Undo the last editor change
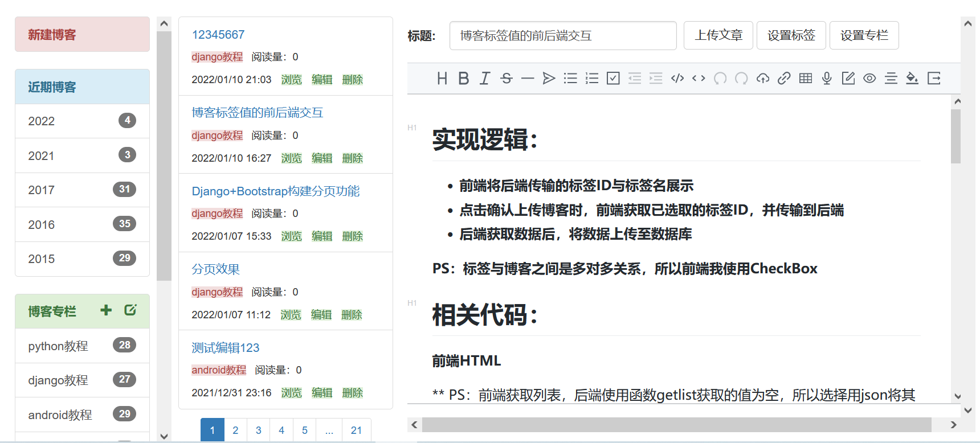The height and width of the screenshot is (443, 980). click(x=720, y=79)
